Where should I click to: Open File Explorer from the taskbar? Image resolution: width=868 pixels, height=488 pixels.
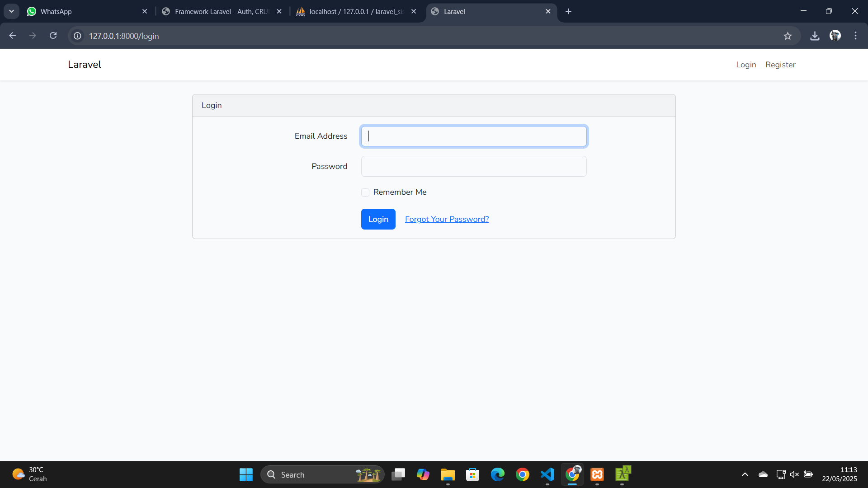click(x=448, y=474)
